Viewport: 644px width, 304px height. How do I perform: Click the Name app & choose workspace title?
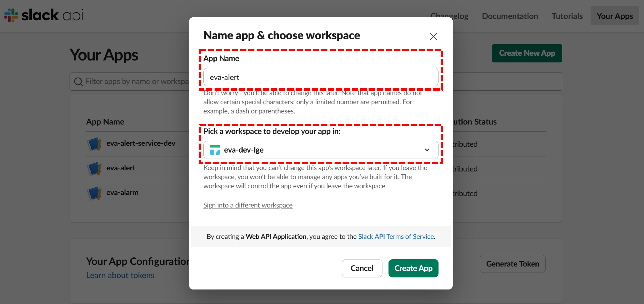[282, 35]
